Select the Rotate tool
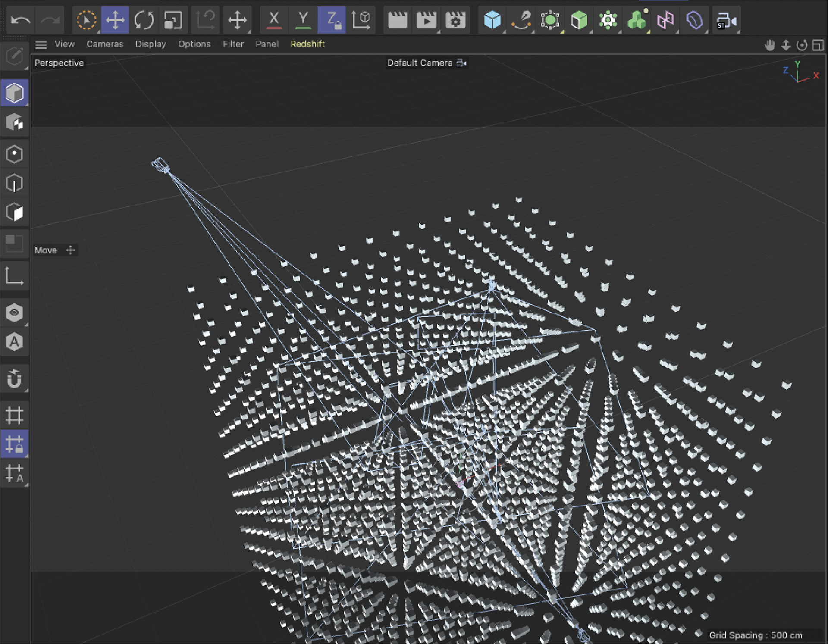Viewport: 828px width, 644px height. (144, 20)
